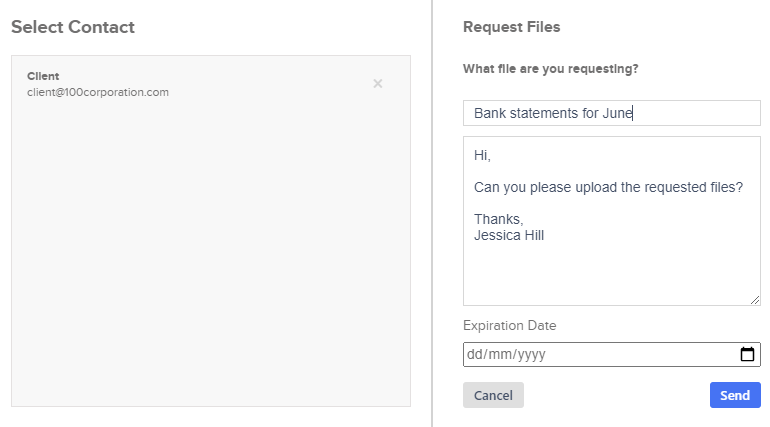Grab the message box resize handle
Image resolution: width=770 pixels, height=427 pixels.
755,300
